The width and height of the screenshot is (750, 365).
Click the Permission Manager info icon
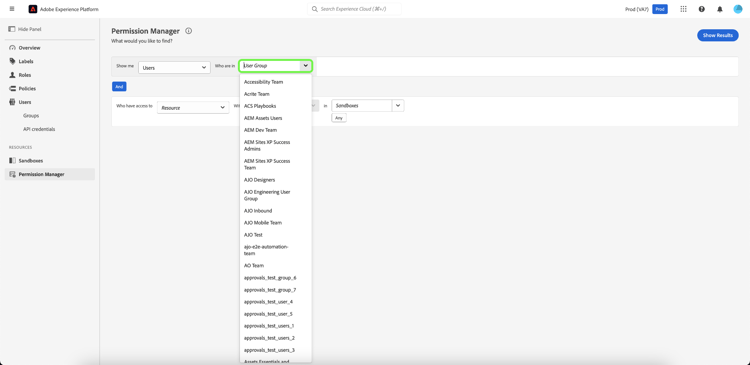[x=188, y=31]
